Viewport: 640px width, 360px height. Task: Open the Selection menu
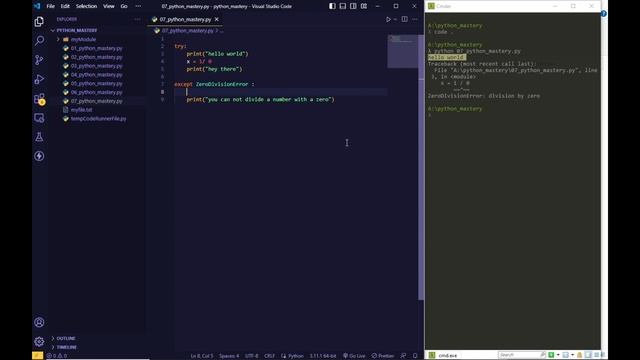point(87,6)
